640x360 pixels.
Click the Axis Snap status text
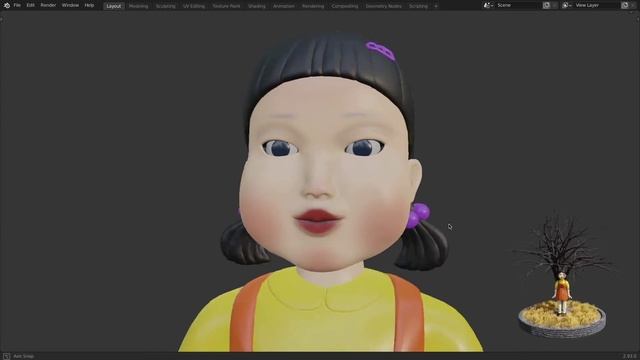click(24, 356)
